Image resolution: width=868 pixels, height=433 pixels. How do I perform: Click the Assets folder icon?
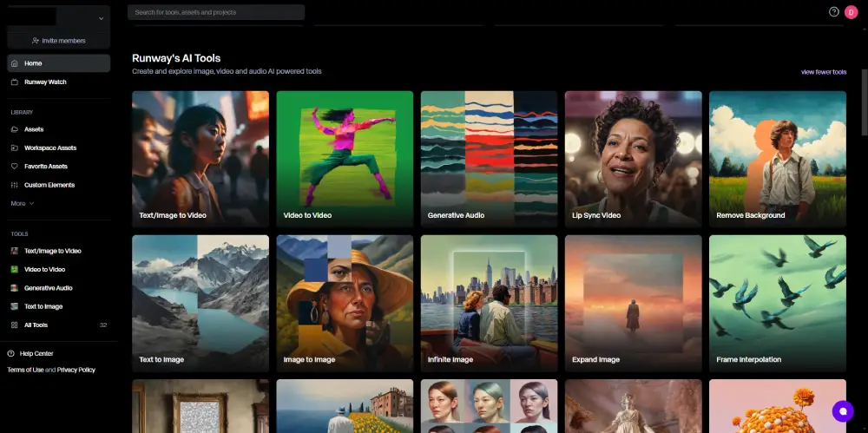coord(15,129)
